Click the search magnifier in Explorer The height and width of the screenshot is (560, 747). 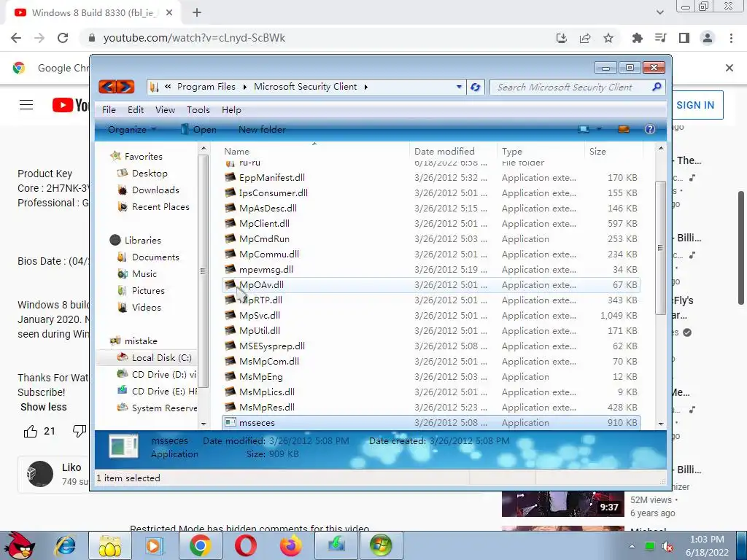click(x=657, y=87)
